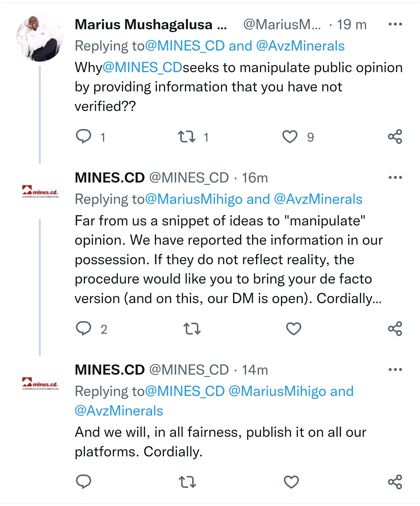Like the MINES.CD 14m tweet

[291, 482]
